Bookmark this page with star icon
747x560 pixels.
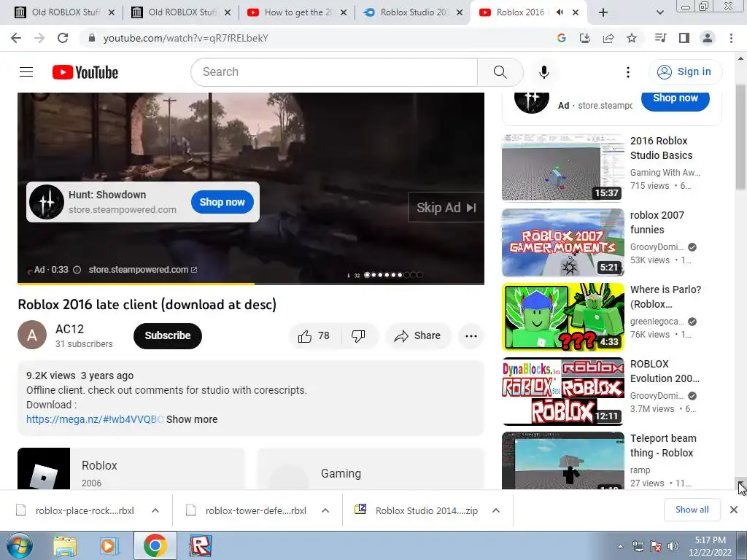click(632, 38)
